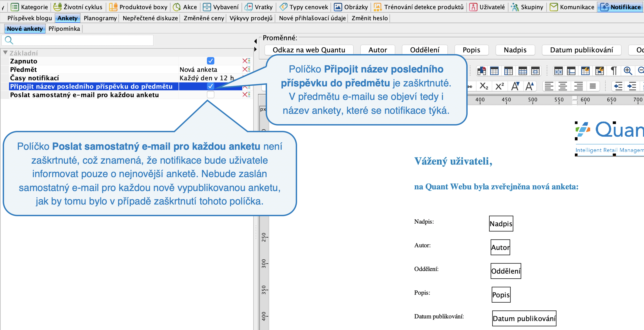Click the select whole table icon
This screenshot has width=644, height=330.
coord(494,71)
